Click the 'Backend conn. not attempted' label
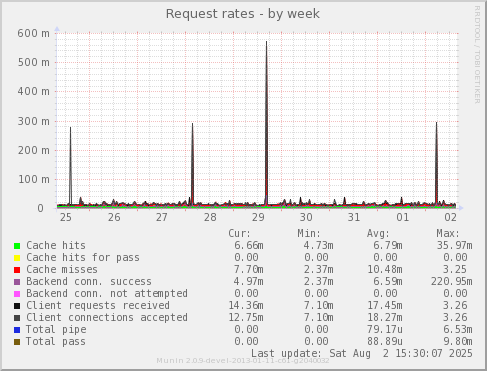This screenshot has width=487, height=371. coord(107,293)
